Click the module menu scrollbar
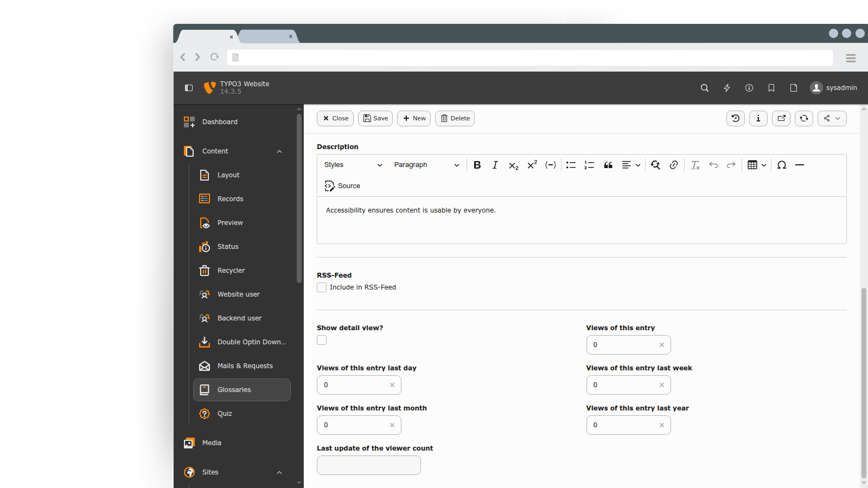 [299, 198]
